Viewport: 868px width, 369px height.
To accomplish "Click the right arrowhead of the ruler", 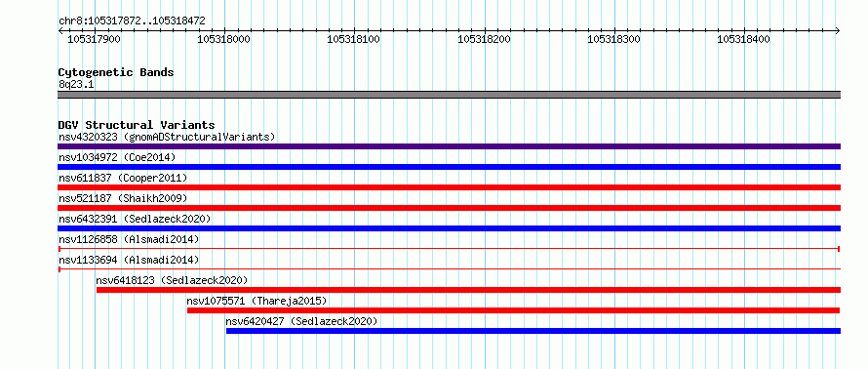I will coord(838,30).
